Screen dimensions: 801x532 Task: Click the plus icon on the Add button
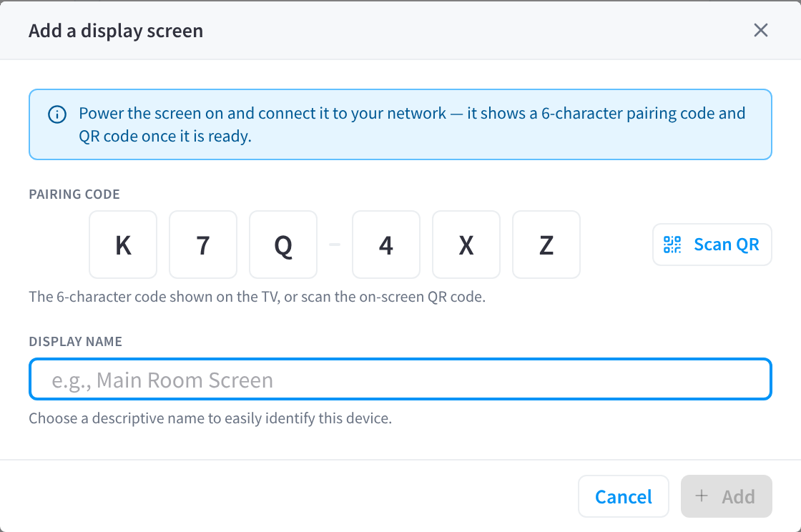point(702,496)
